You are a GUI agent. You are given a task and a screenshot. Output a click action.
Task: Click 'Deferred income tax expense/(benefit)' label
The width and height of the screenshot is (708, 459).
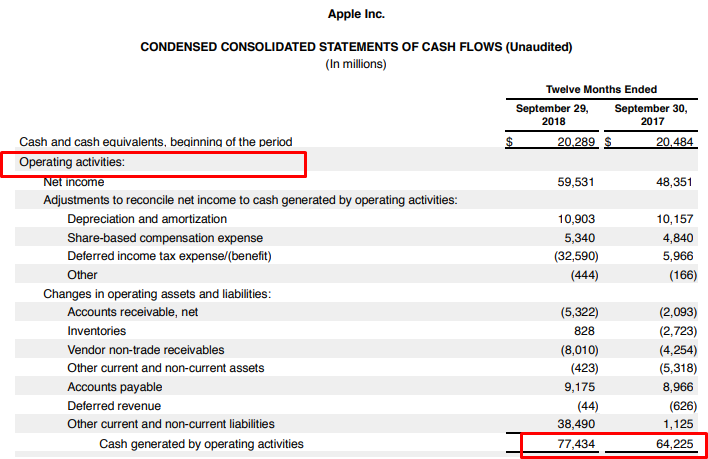(x=169, y=256)
